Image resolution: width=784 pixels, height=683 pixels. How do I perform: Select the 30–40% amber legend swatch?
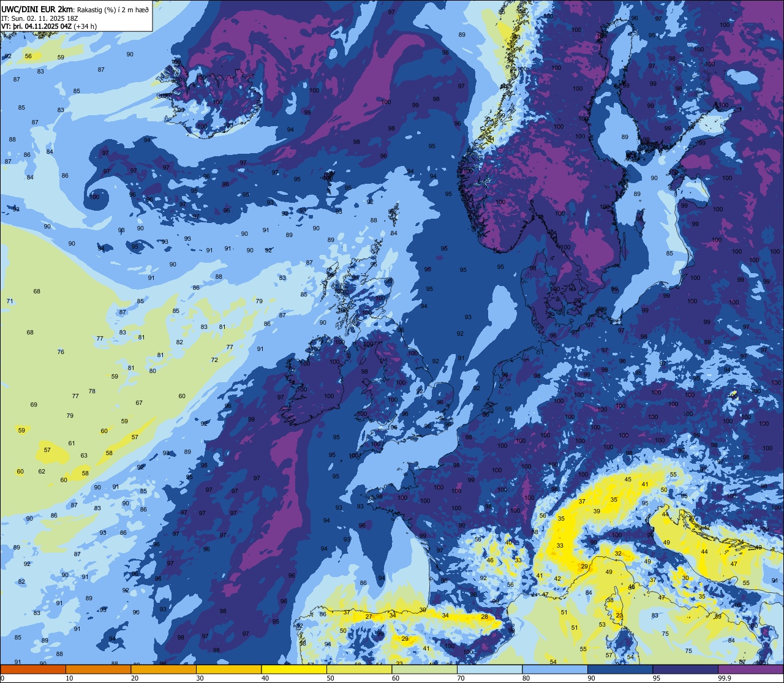pos(228,669)
